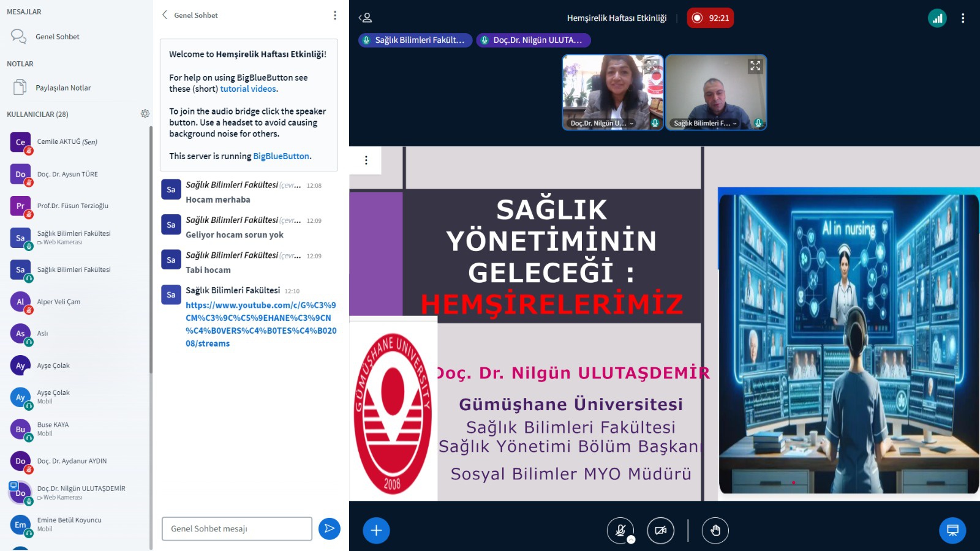Select Genel Sohbet in messages list
The width and height of the screenshot is (980, 551).
point(57,37)
